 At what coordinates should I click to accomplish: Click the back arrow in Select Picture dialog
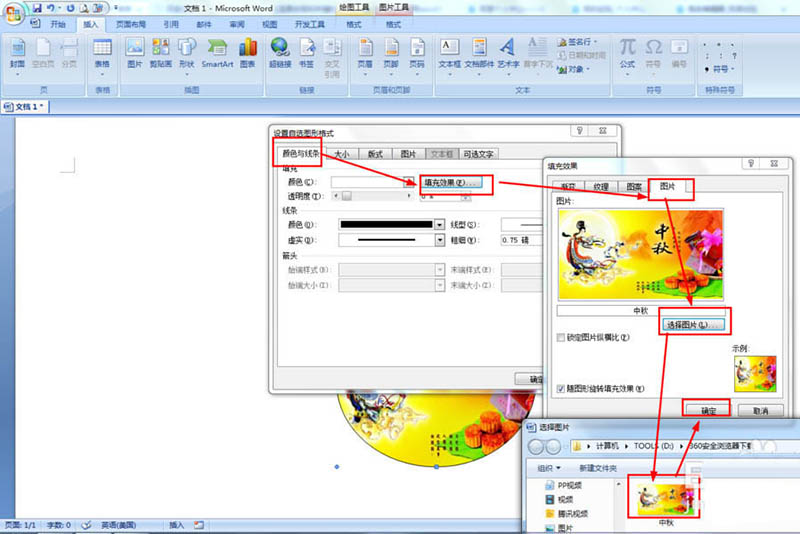pos(536,447)
